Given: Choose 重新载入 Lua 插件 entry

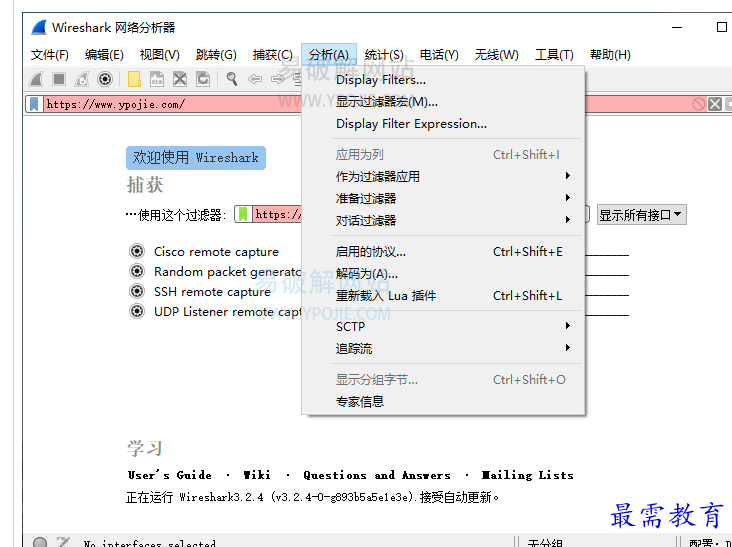Looking at the screenshot, I should click(443, 295).
